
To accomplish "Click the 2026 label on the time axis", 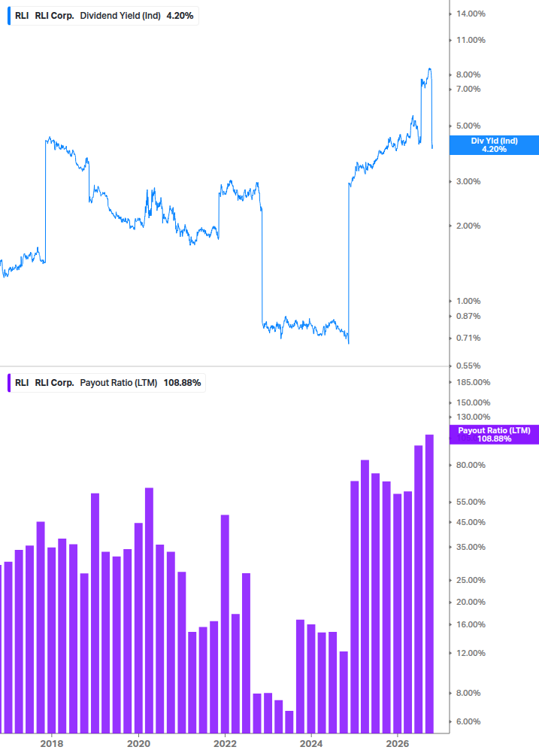I will click(398, 743).
